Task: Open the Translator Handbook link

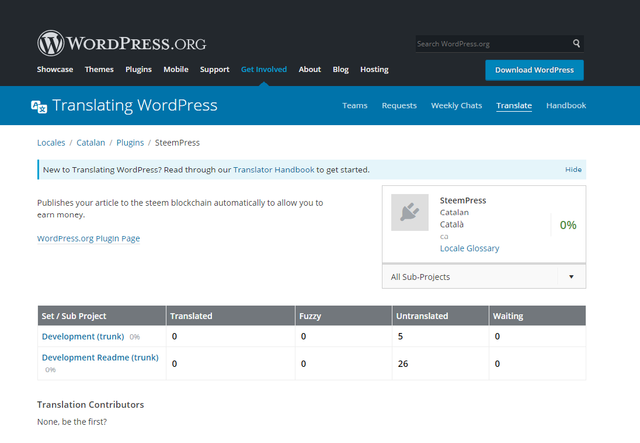Action: (274, 169)
